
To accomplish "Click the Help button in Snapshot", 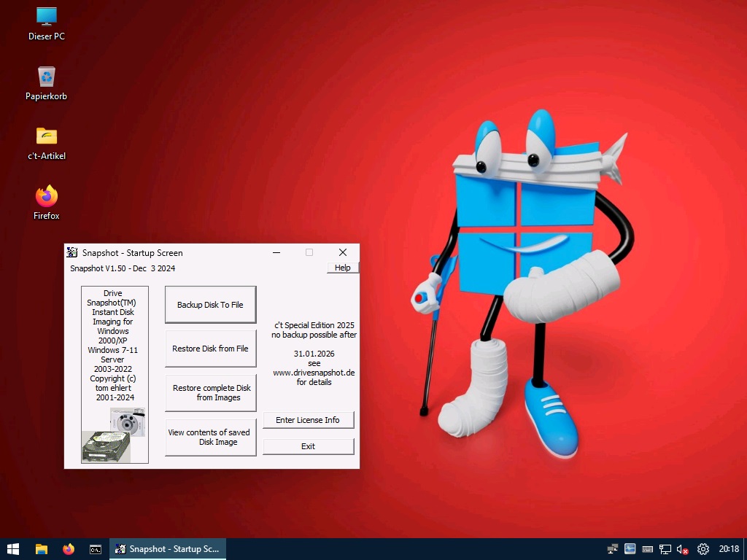I will click(x=342, y=268).
